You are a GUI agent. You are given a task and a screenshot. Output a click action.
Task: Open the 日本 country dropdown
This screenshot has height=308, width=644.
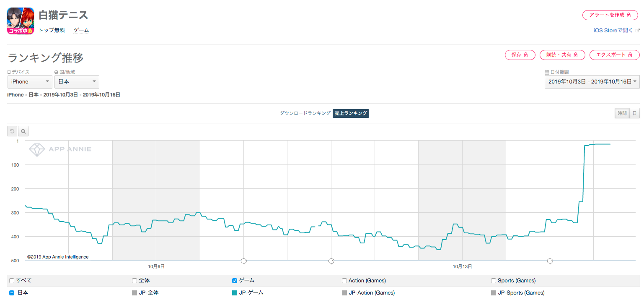pyautogui.click(x=77, y=81)
